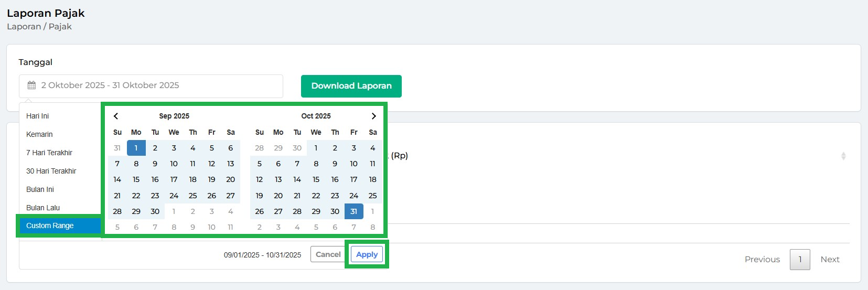
Task: Choose Kemarin preset range
Action: click(39, 134)
